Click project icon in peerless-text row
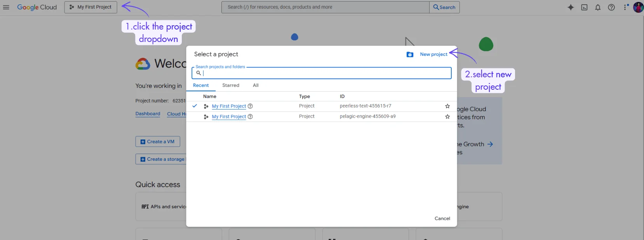The height and width of the screenshot is (240, 644). click(x=206, y=106)
